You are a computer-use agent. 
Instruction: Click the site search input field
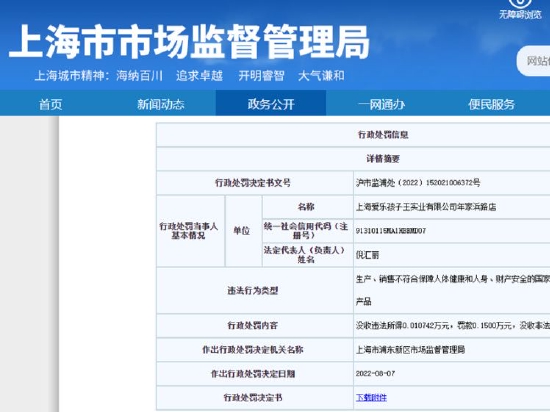tap(534, 61)
